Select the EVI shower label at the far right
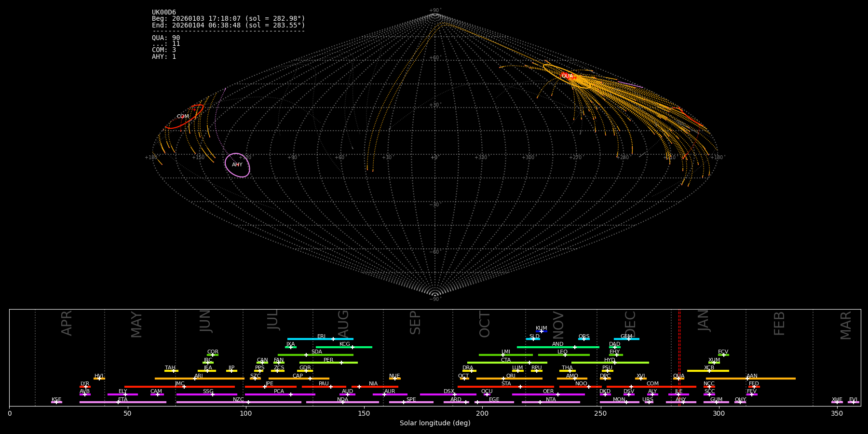868x434 pixels. pos(853,400)
